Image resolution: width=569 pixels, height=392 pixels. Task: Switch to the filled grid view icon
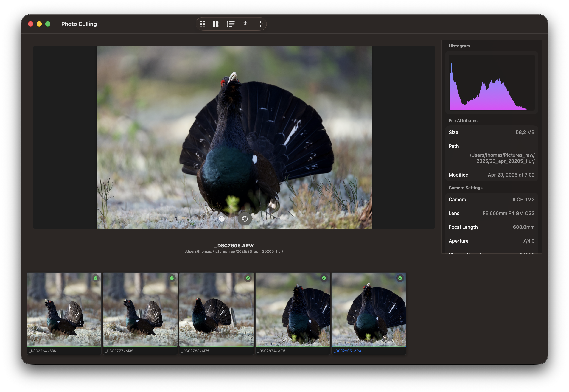(215, 24)
